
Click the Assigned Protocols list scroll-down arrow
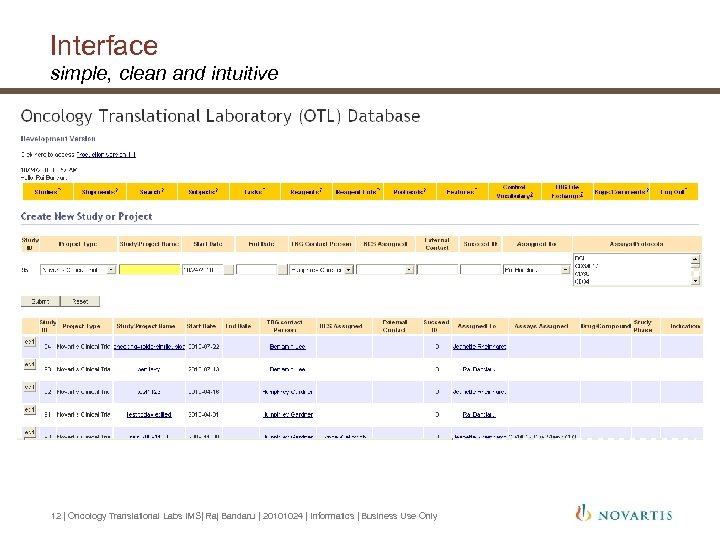click(x=695, y=281)
